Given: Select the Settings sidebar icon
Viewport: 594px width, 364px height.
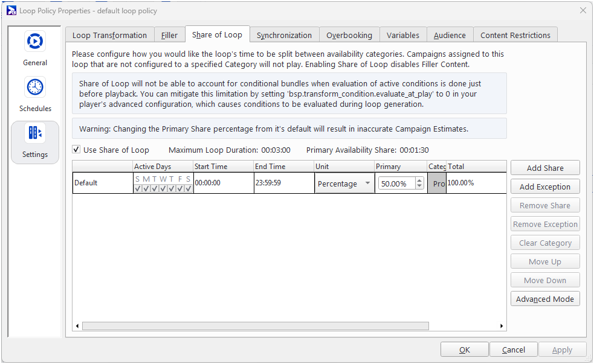Looking at the screenshot, I should pyautogui.click(x=35, y=133).
